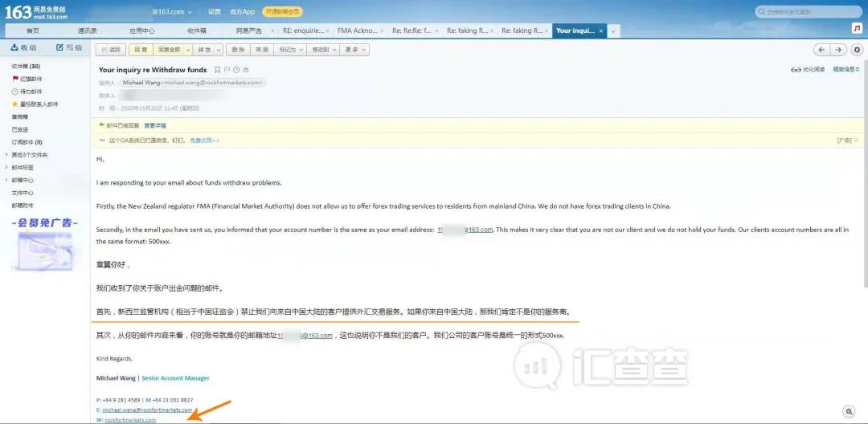
Task: Close the RE: enquirie... tab
Action: tap(328, 31)
